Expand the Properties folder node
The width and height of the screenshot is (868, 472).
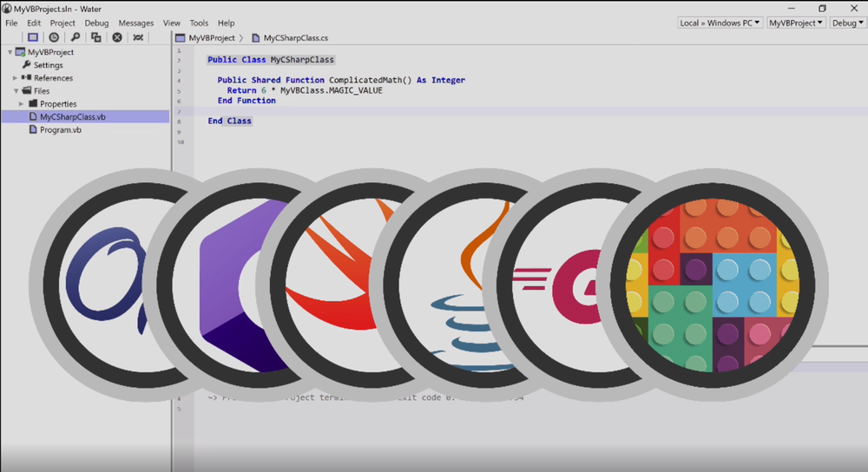[x=22, y=104]
